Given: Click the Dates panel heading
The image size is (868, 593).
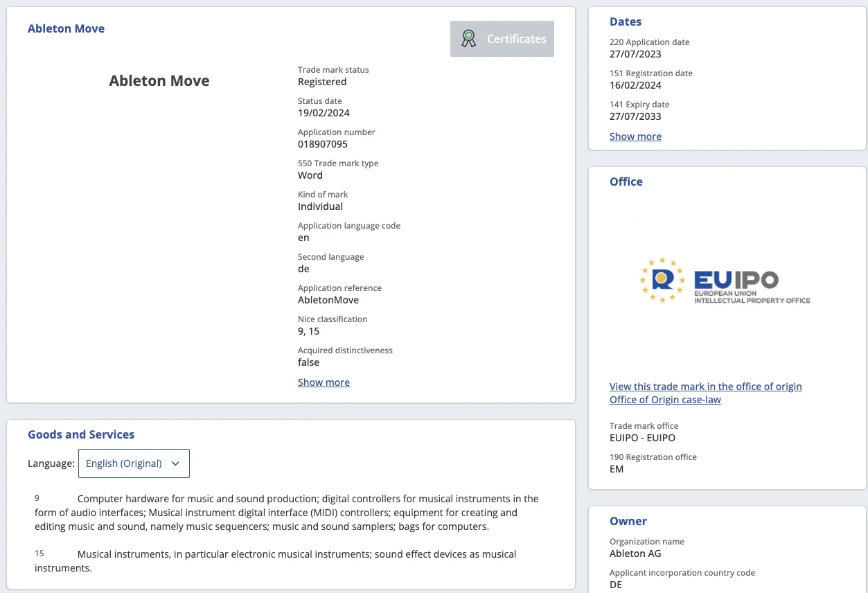Looking at the screenshot, I should (626, 21).
